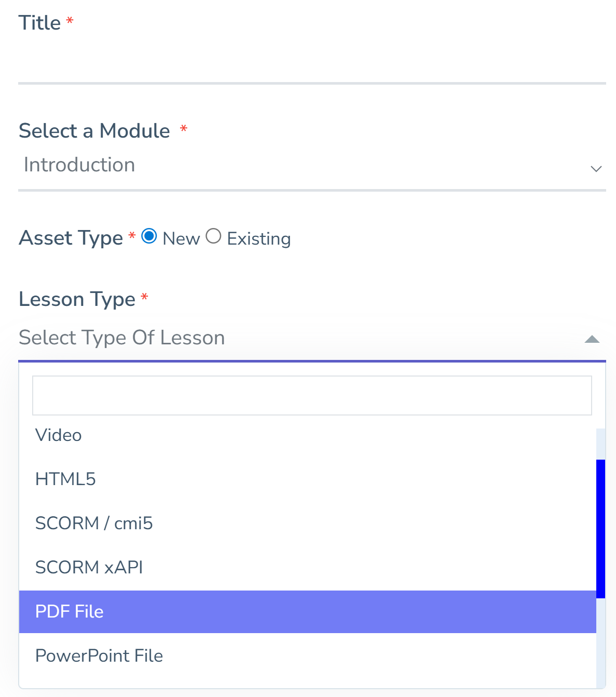Viewport: 616px width, 697px height.
Task: Click the Existing label text
Action: [259, 239]
